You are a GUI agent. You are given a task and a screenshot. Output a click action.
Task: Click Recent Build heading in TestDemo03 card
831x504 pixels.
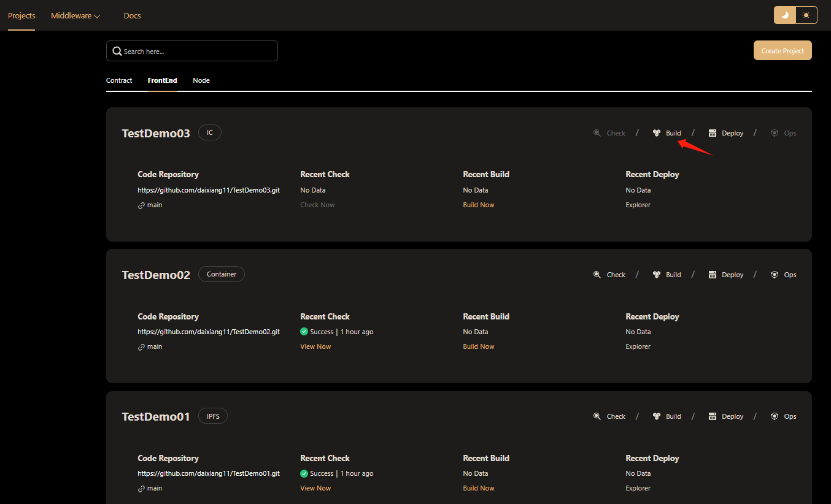(486, 174)
